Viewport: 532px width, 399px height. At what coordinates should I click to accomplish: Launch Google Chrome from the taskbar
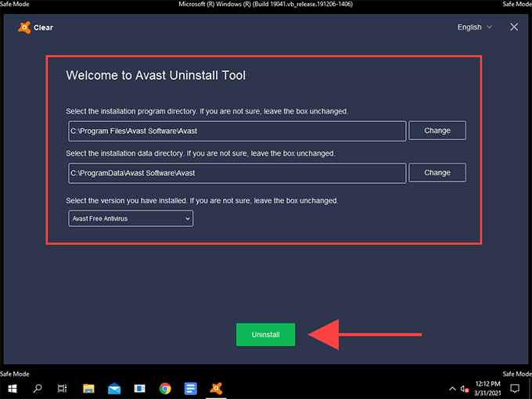click(x=165, y=388)
